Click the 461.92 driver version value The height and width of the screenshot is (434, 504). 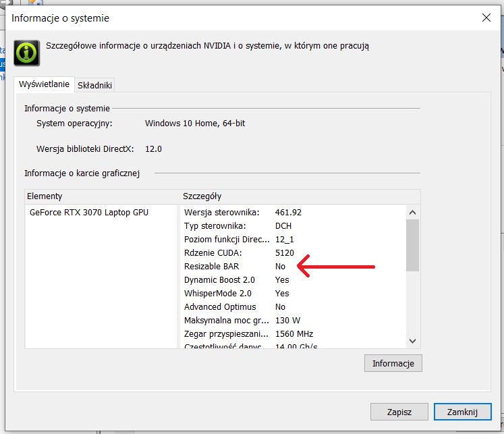pos(288,213)
